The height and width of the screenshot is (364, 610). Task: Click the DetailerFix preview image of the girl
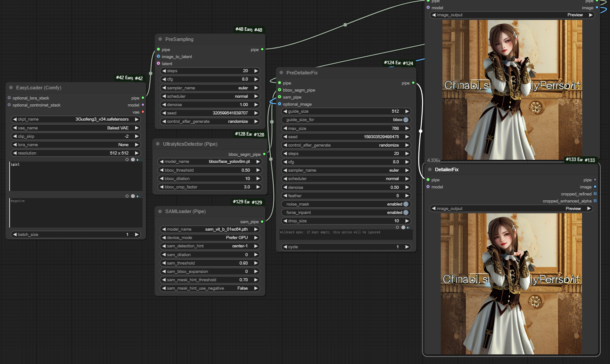point(511,284)
